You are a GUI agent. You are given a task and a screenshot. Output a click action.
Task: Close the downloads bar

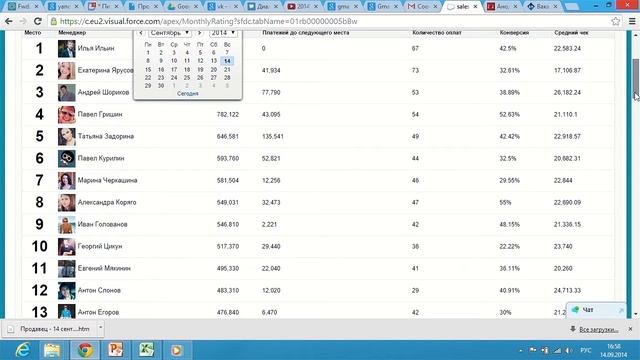coord(630,329)
